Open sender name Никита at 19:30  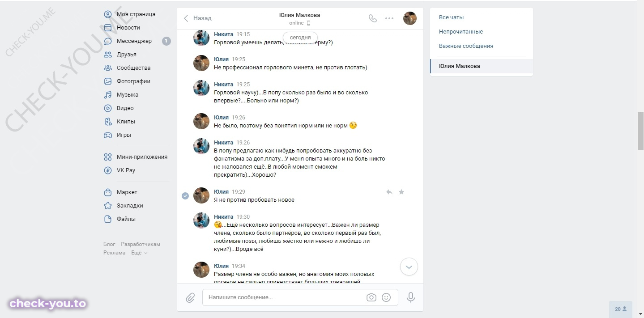[x=224, y=217]
